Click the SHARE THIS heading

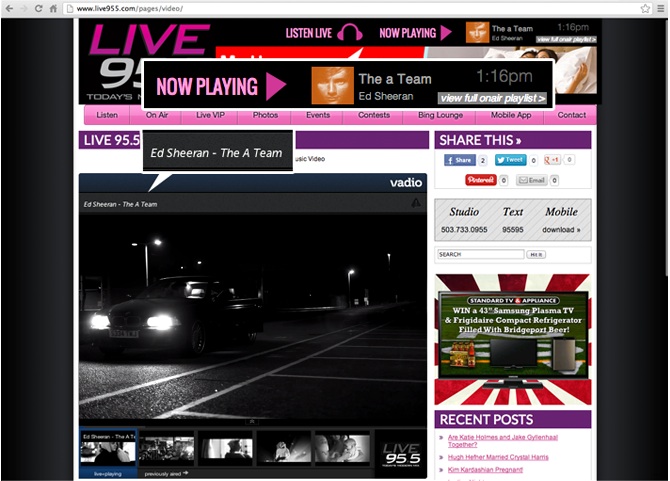pyautogui.click(x=480, y=141)
